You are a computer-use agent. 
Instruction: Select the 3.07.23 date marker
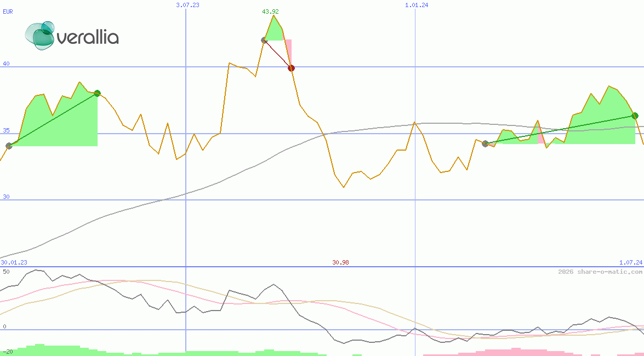click(187, 5)
